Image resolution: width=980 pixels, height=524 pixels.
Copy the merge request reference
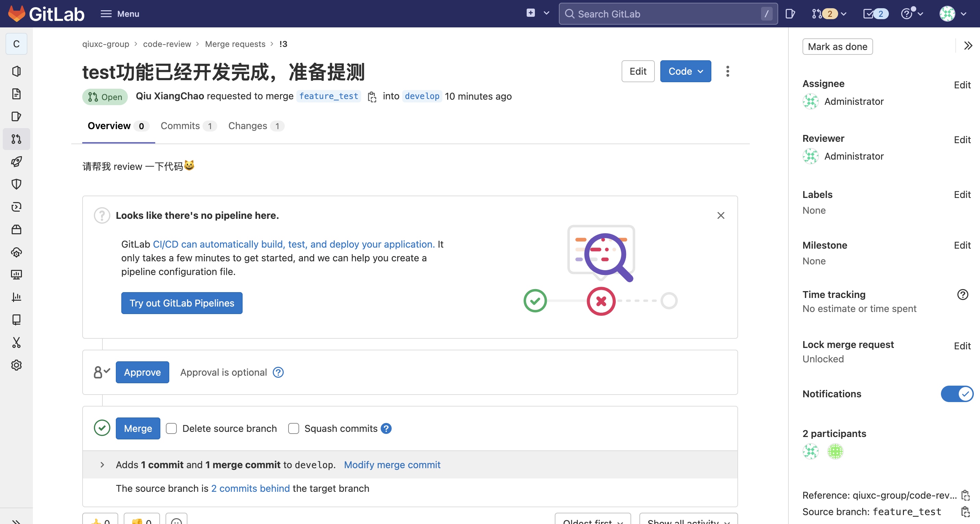point(965,495)
